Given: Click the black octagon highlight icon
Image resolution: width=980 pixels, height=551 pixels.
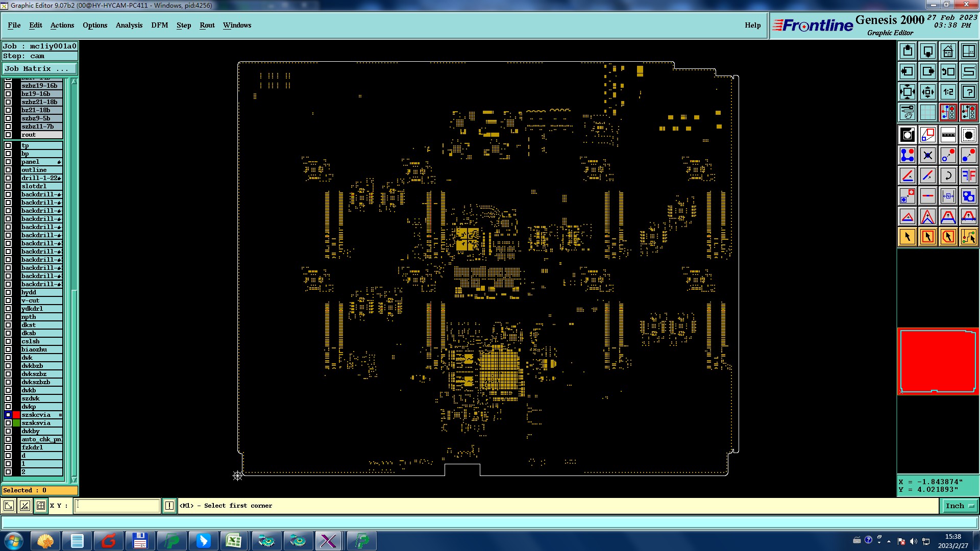Looking at the screenshot, I should [969, 135].
